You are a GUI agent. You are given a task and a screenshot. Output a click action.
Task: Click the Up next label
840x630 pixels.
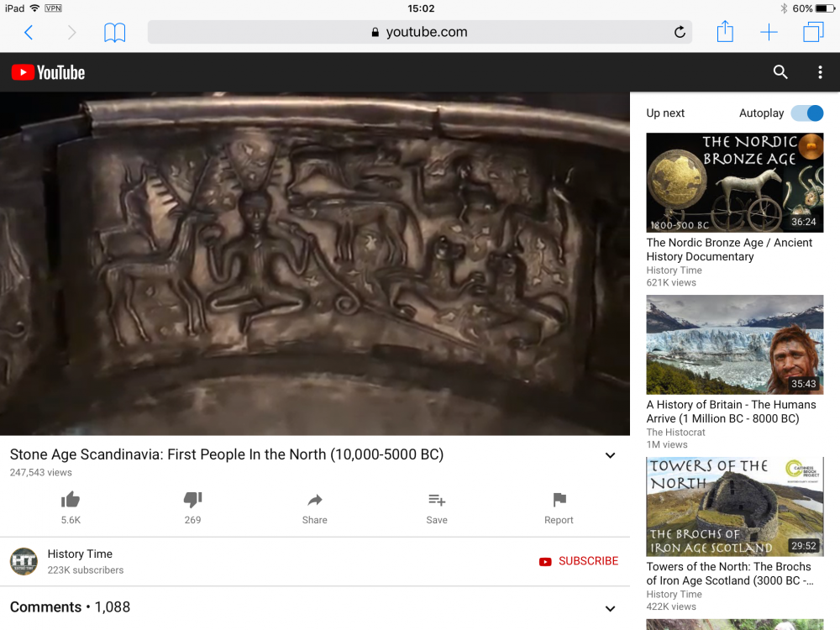(664, 113)
